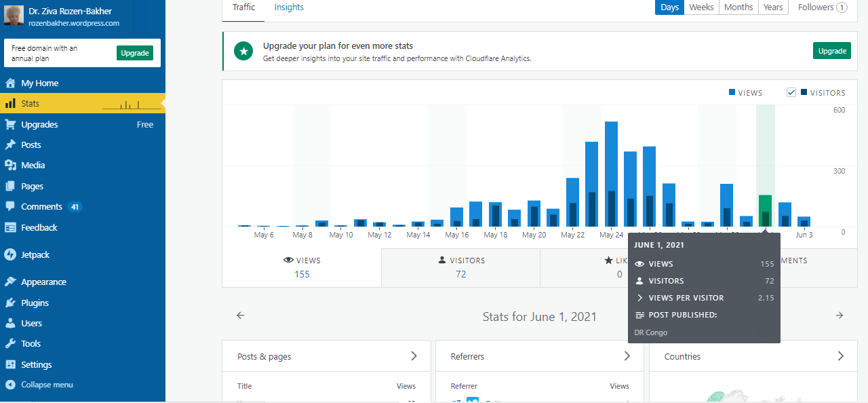Click the Referrers panel title

(468, 356)
